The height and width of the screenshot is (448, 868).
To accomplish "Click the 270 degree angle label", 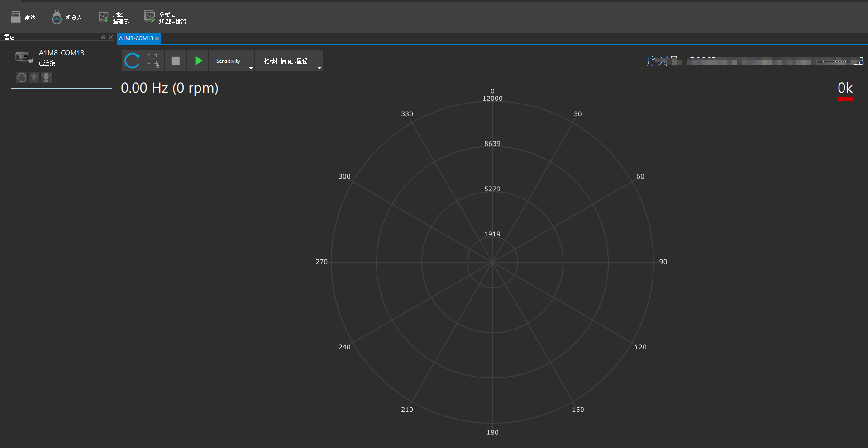I will click(322, 262).
